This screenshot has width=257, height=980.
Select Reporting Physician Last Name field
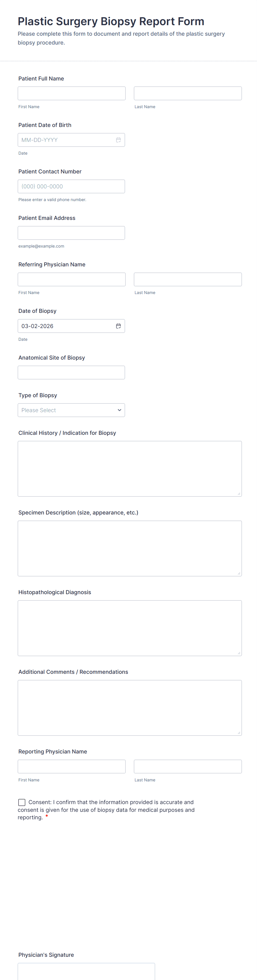click(187, 766)
